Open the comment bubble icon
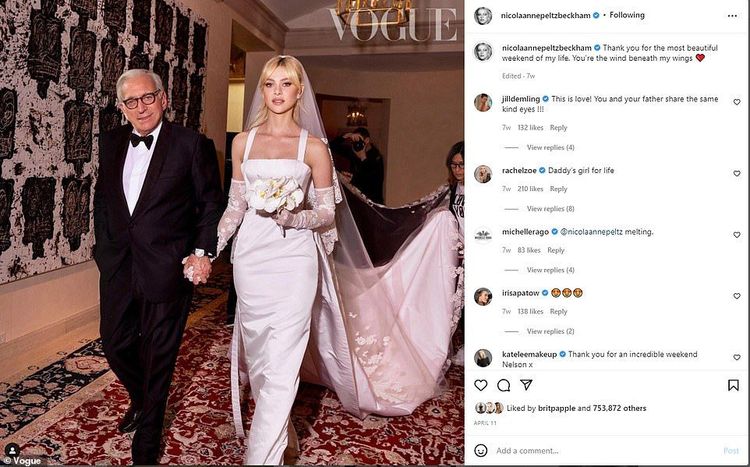The image size is (750, 467). 503,385
